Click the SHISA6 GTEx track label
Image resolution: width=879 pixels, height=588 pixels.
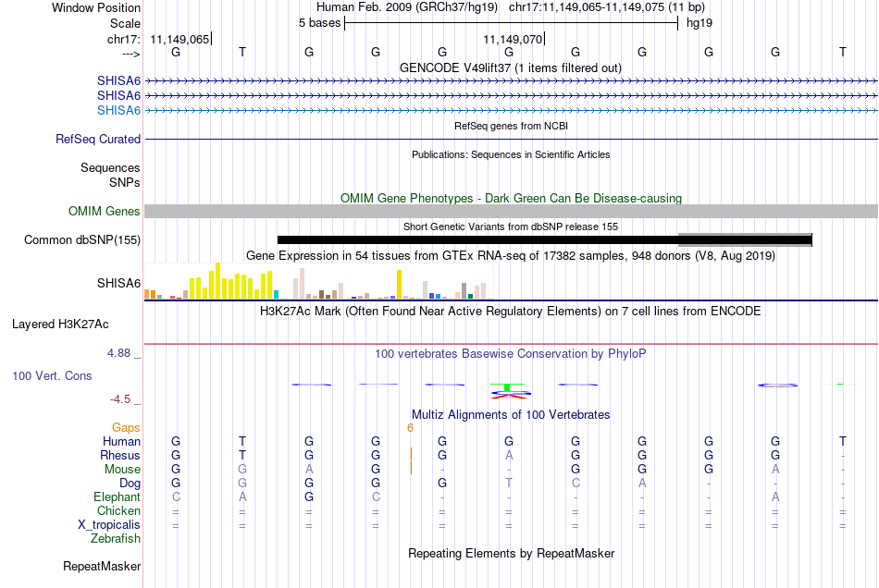click(x=118, y=283)
